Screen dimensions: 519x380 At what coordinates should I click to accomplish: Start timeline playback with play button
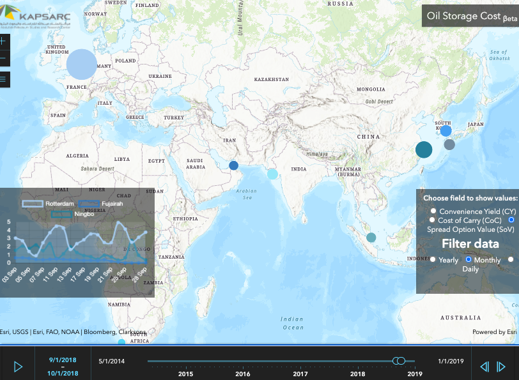point(18,367)
